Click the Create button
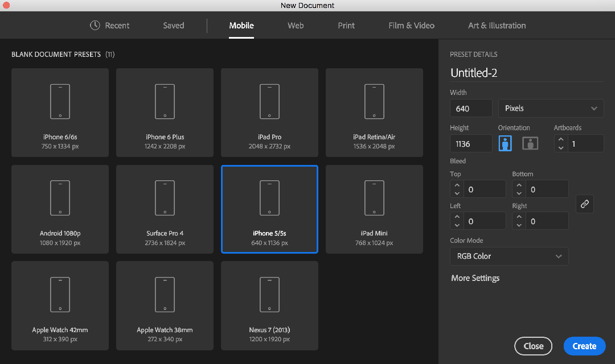This screenshot has height=364, width=615. [584, 346]
